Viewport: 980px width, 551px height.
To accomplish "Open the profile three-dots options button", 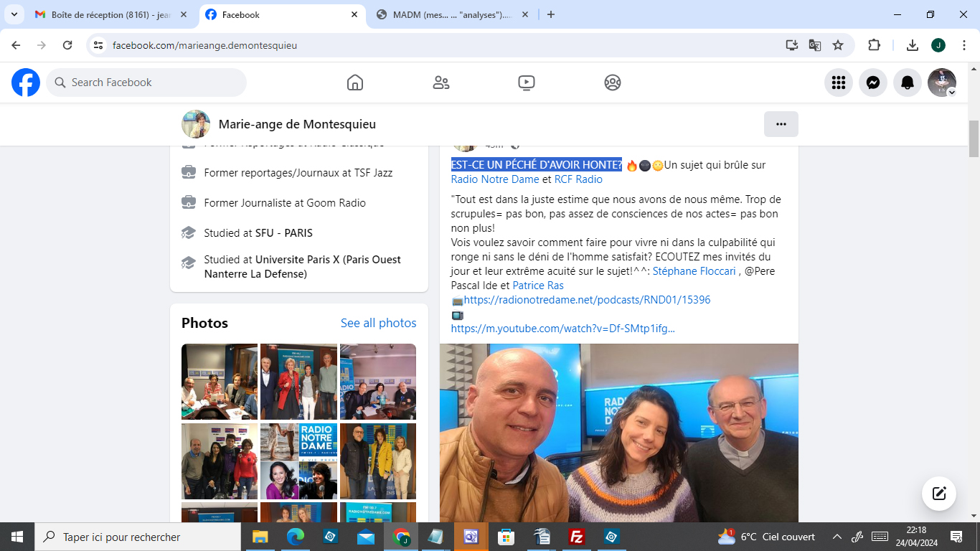I will pos(781,124).
